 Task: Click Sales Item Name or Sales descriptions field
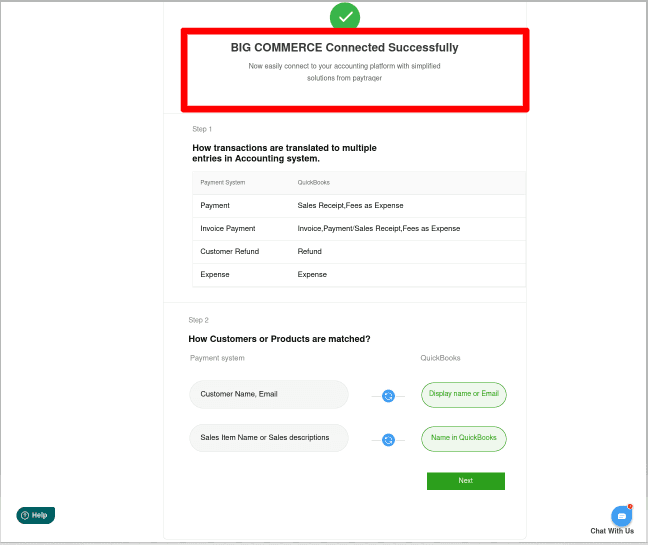pyautogui.click(x=269, y=438)
